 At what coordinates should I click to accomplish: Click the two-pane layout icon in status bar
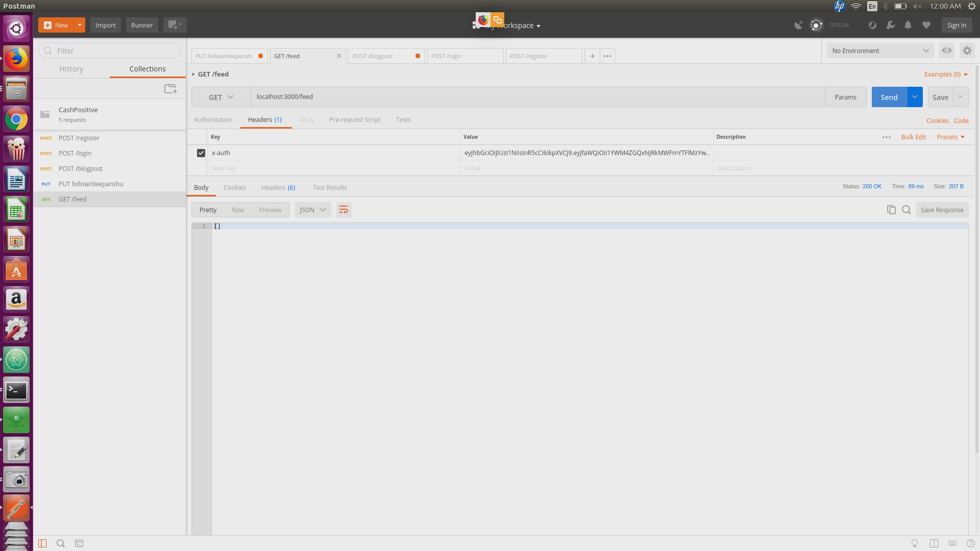(934, 543)
